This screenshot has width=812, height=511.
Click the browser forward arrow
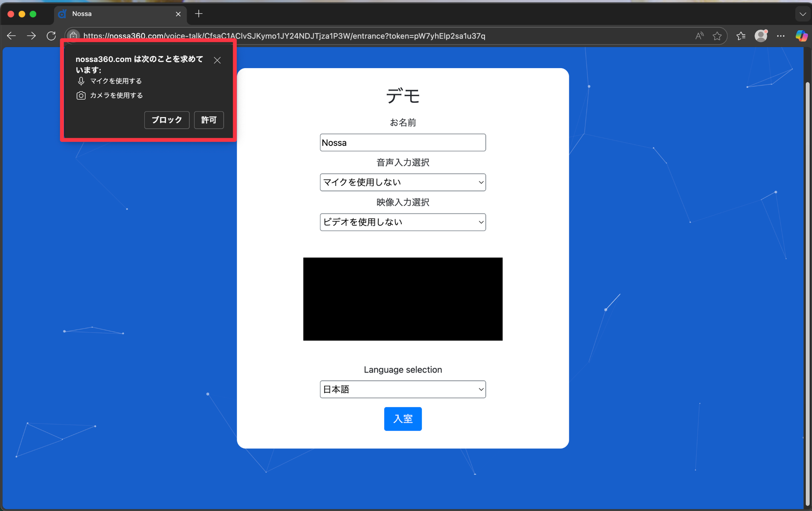pos(31,36)
